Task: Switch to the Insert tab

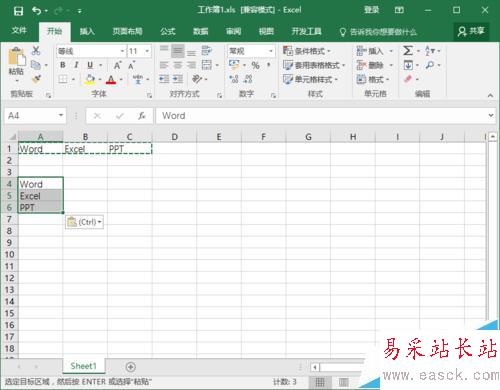Action: tap(87, 31)
